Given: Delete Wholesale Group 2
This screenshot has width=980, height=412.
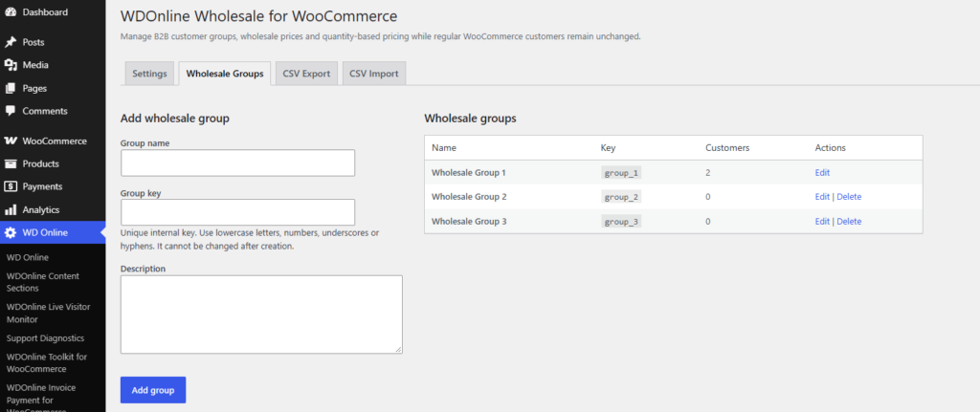Looking at the screenshot, I should (849, 197).
